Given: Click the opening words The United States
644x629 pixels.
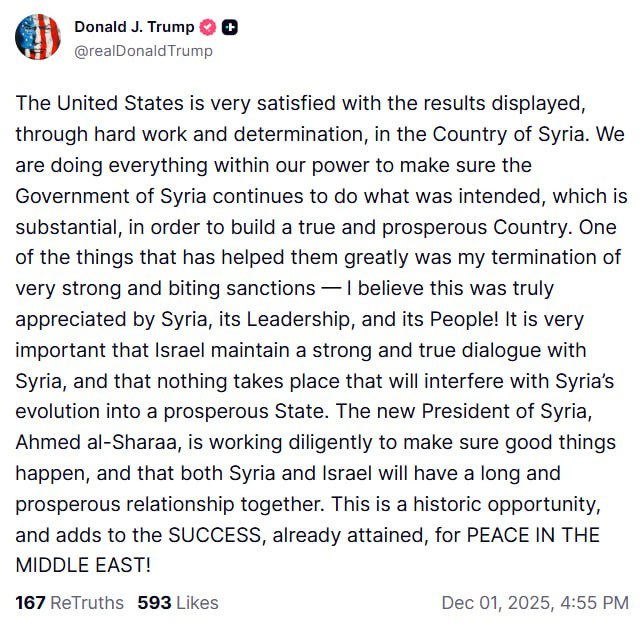Looking at the screenshot, I should click(x=82, y=103).
